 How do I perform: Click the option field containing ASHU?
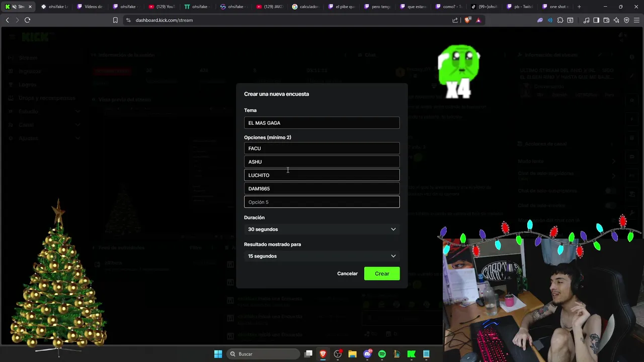322,162
